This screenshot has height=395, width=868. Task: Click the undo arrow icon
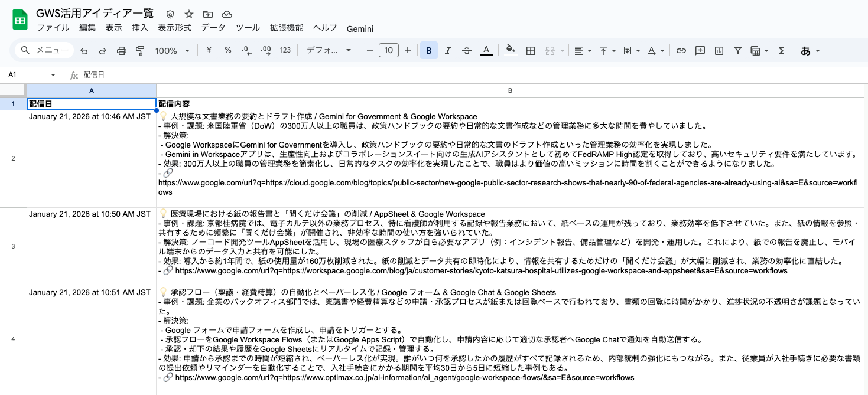(84, 51)
